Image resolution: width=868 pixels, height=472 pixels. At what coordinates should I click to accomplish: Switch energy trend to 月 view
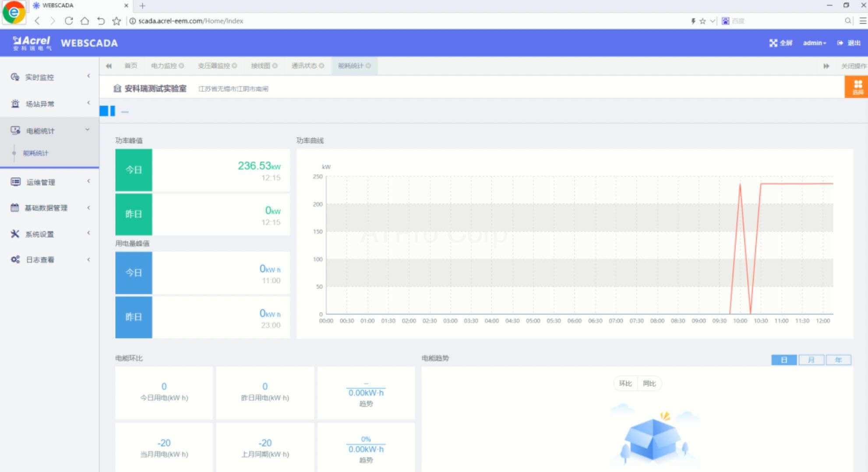[811, 360]
